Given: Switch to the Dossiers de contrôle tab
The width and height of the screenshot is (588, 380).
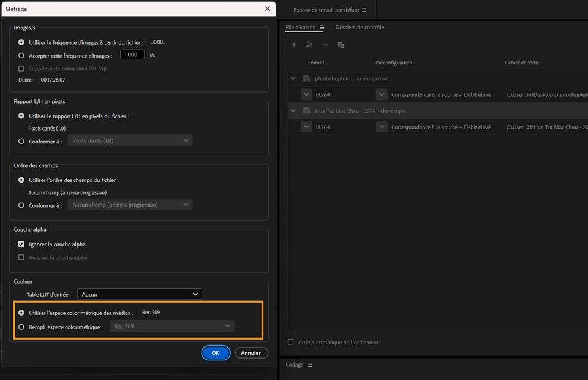Looking at the screenshot, I should (x=360, y=27).
